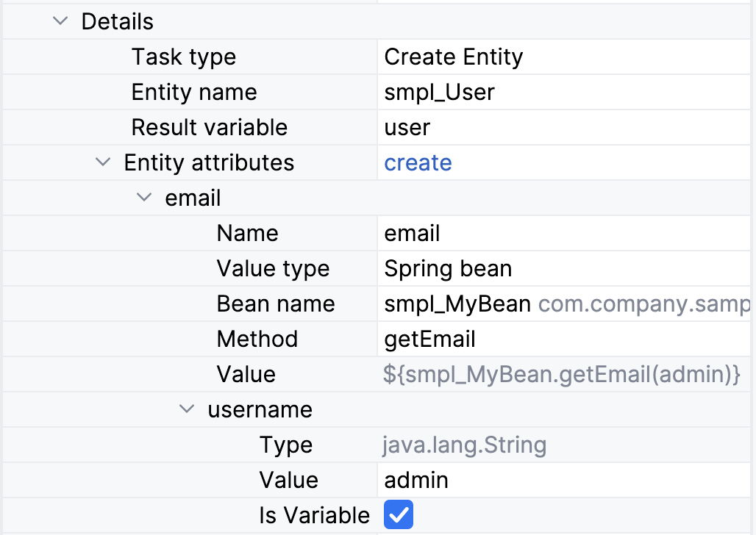Select the username tree node label
Image resolution: width=756 pixels, height=535 pixels.
[260, 410]
